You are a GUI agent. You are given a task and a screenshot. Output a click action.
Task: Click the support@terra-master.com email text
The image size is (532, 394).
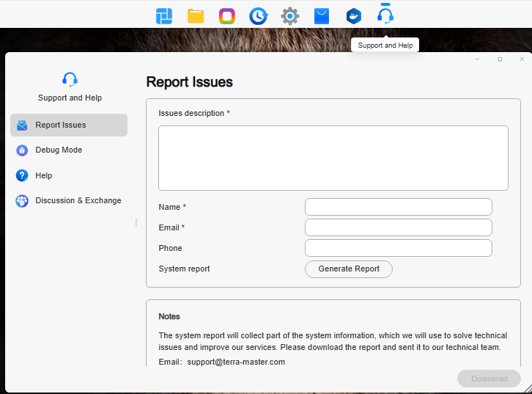tap(236, 362)
